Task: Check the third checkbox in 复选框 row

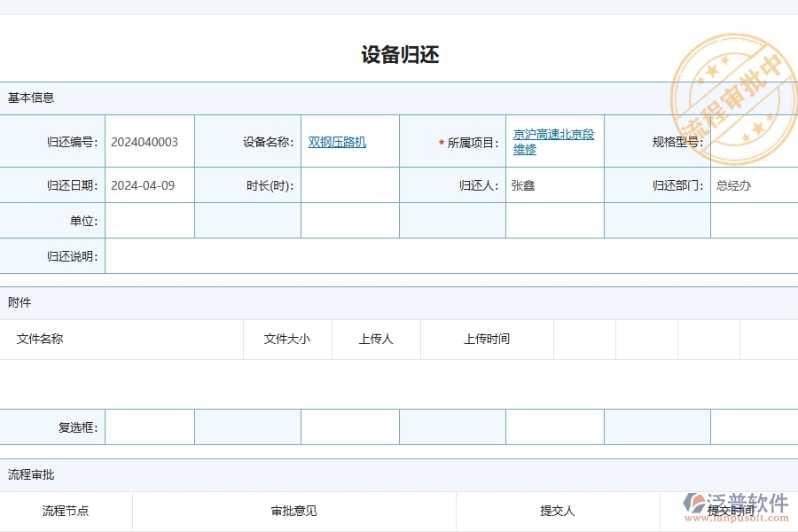Action: [350, 426]
